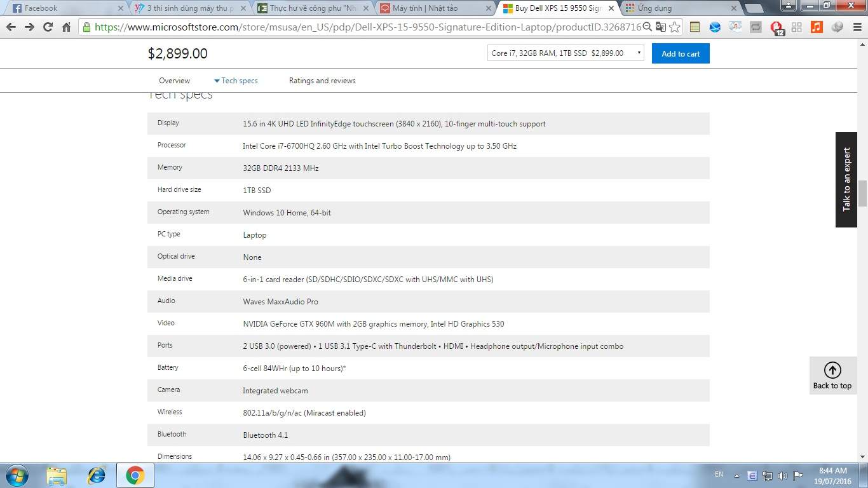Click the scrollbar down arrow
Viewport: 868px width, 488px height.
pos(862,456)
